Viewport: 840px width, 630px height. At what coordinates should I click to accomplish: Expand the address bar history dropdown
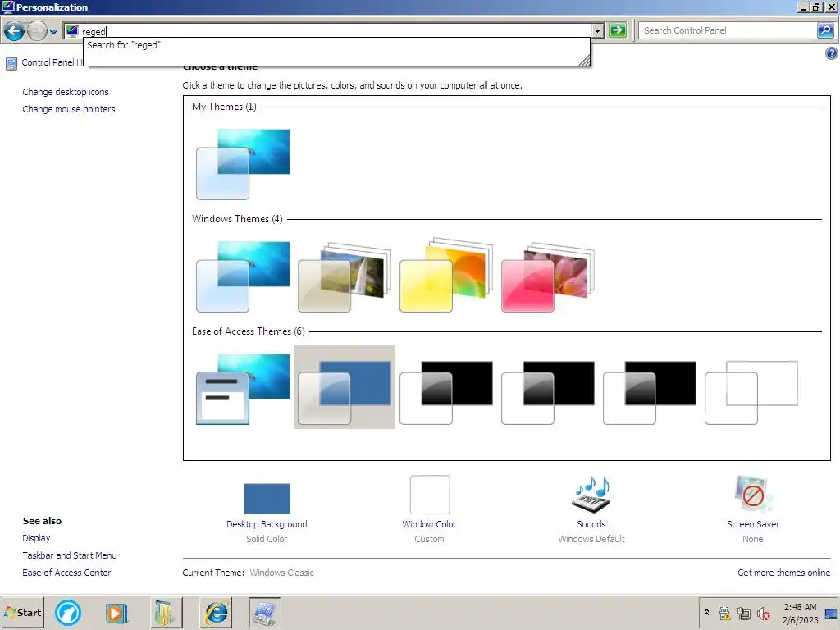598,31
